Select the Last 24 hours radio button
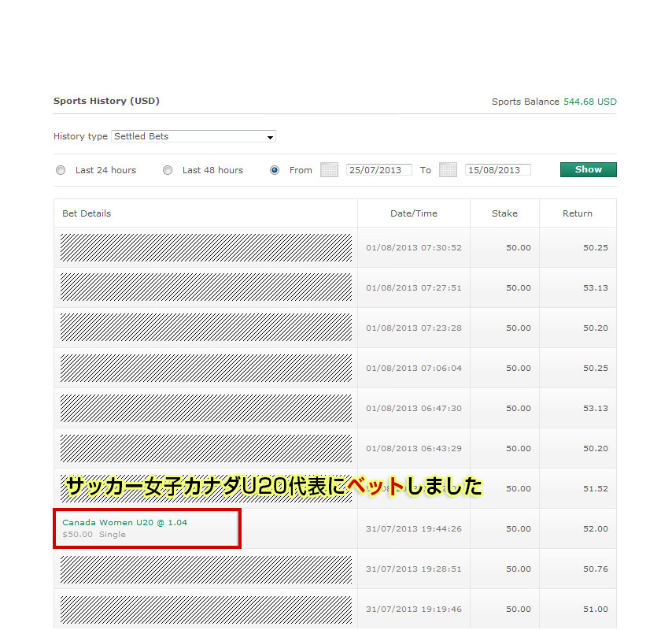Viewport: 672px width, 630px height. coord(61,170)
